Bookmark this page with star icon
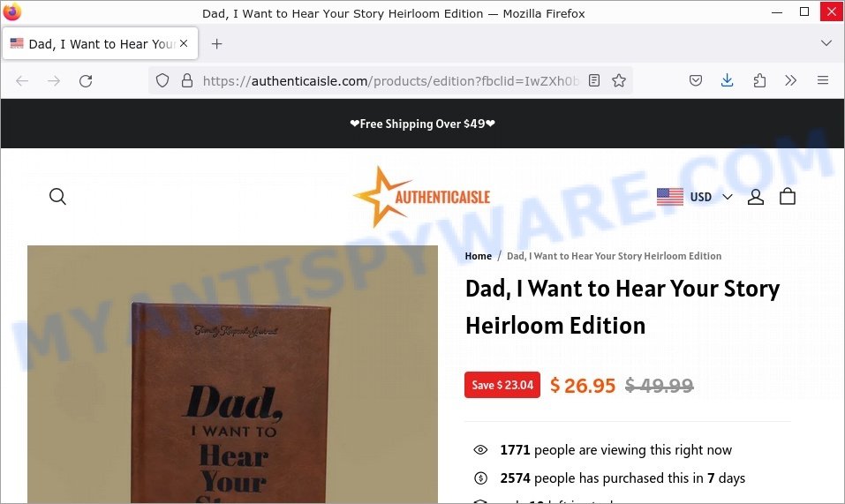The width and height of the screenshot is (845, 504). [x=619, y=81]
